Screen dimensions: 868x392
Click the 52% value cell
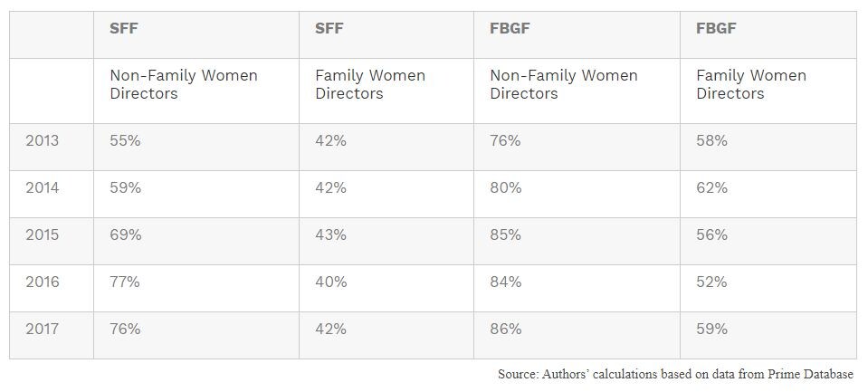(x=711, y=282)
